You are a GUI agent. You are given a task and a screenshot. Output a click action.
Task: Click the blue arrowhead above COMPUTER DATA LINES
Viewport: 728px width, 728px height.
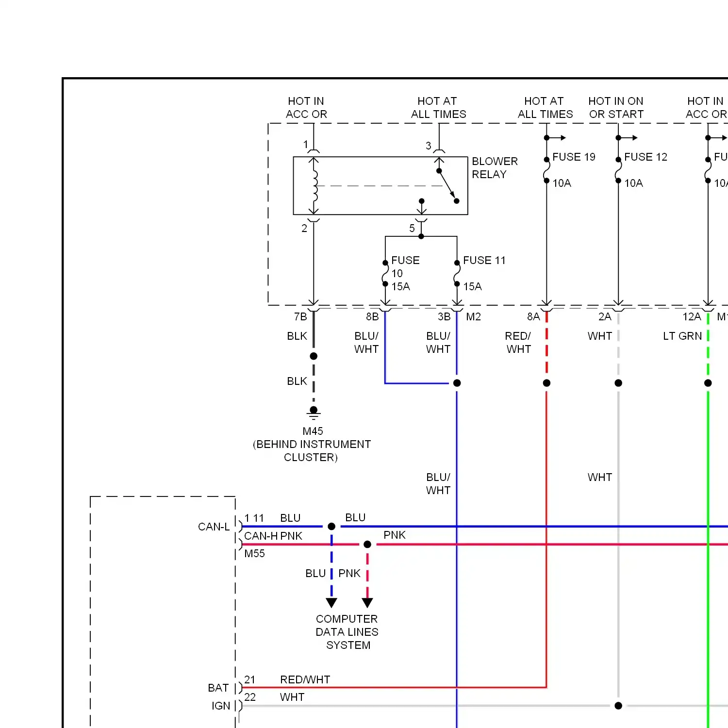coord(331,603)
